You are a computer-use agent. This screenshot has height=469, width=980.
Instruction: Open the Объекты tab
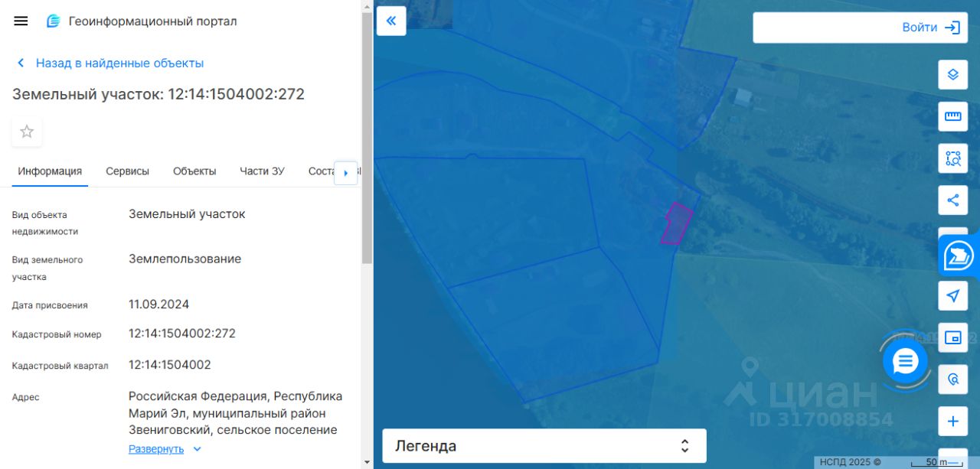(x=194, y=171)
